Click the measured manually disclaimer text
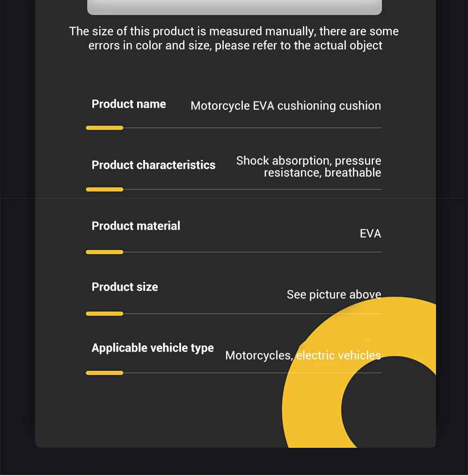This screenshot has width=468, height=476. pyautogui.click(x=234, y=38)
